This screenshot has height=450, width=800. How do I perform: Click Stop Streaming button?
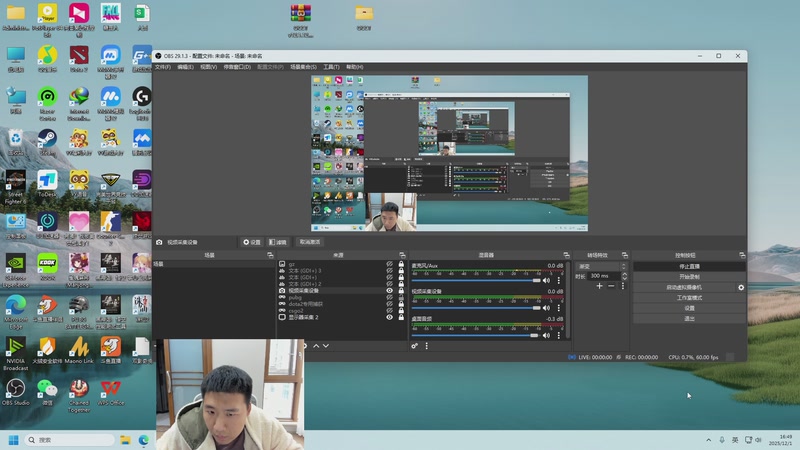coord(689,266)
